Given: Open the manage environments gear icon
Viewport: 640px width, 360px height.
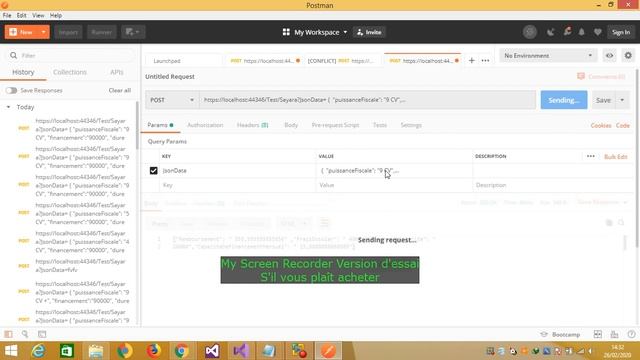Looking at the screenshot, I should point(628,56).
